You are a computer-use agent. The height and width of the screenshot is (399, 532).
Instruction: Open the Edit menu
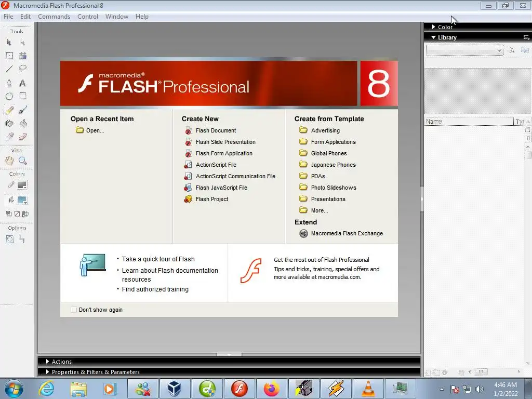pyautogui.click(x=25, y=16)
